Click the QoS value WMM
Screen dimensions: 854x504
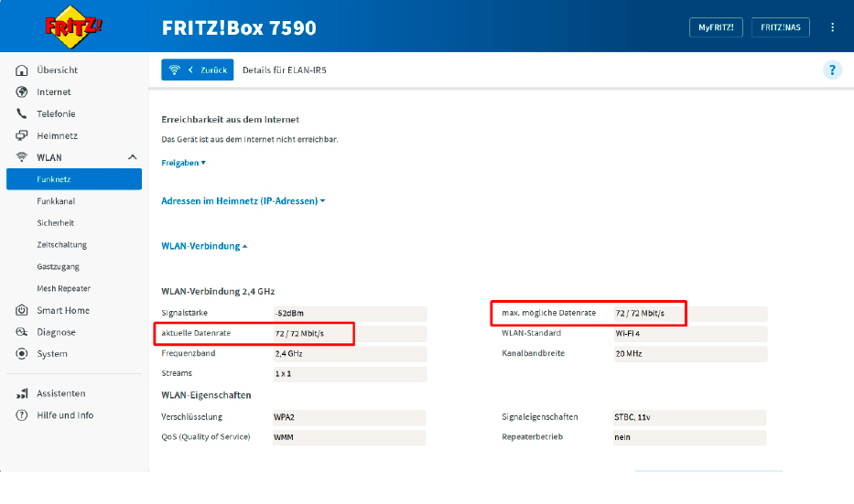(x=349, y=437)
